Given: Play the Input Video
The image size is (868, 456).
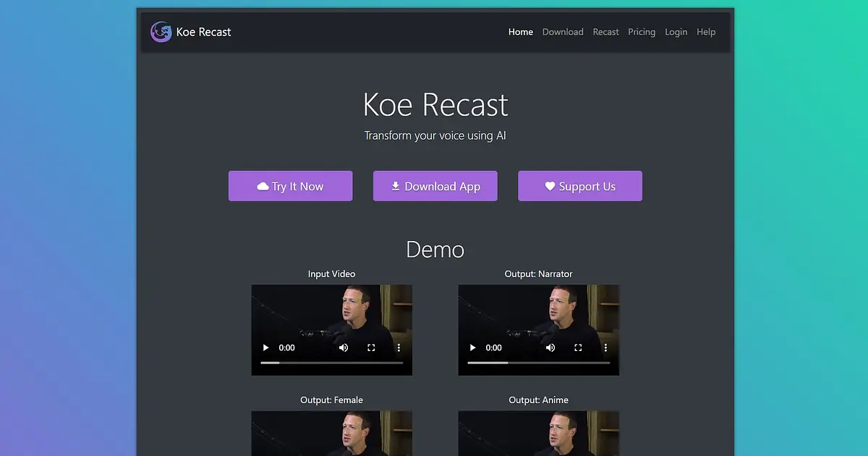Looking at the screenshot, I should pyautogui.click(x=265, y=347).
